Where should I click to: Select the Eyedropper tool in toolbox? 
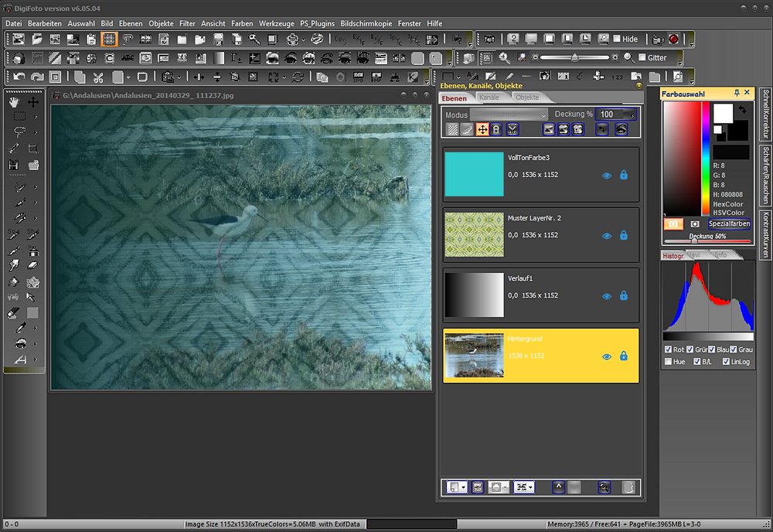pos(19,329)
